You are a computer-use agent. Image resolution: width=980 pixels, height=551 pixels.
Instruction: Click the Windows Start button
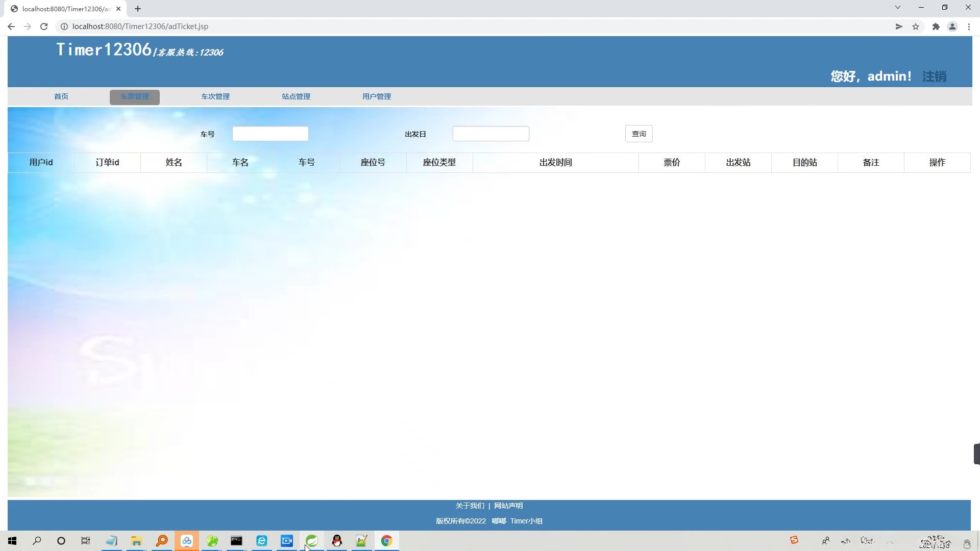[x=12, y=541]
